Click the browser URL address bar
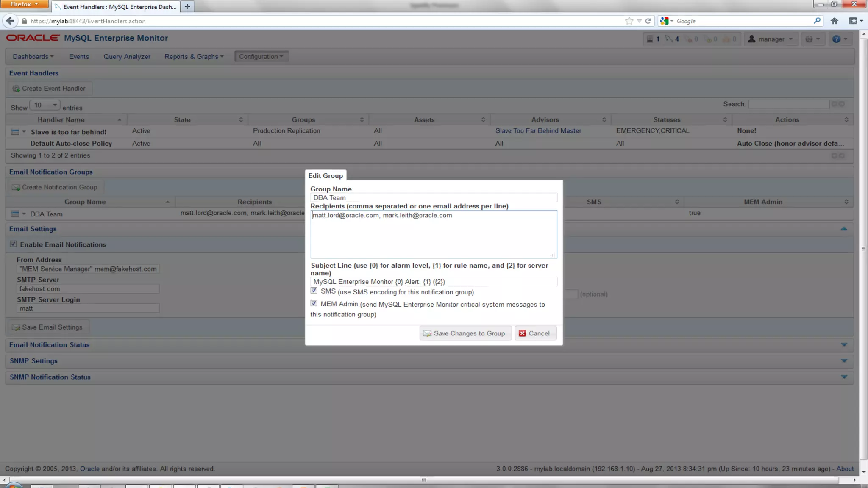 (x=326, y=21)
